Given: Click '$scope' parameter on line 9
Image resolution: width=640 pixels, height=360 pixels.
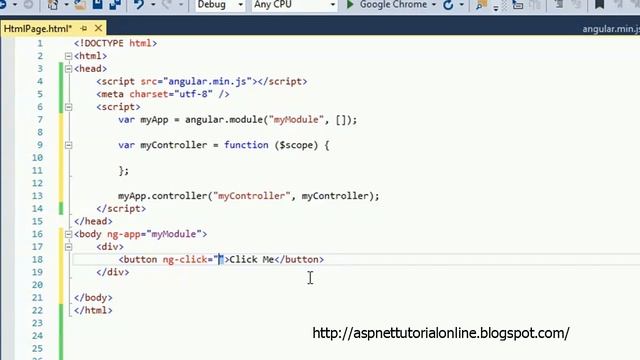Looking at the screenshot, I should [x=296, y=145].
